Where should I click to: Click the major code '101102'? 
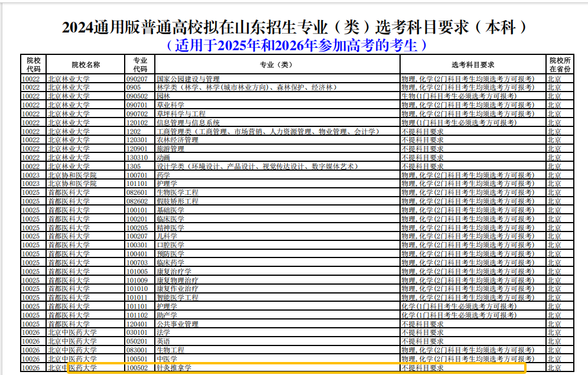137,315
